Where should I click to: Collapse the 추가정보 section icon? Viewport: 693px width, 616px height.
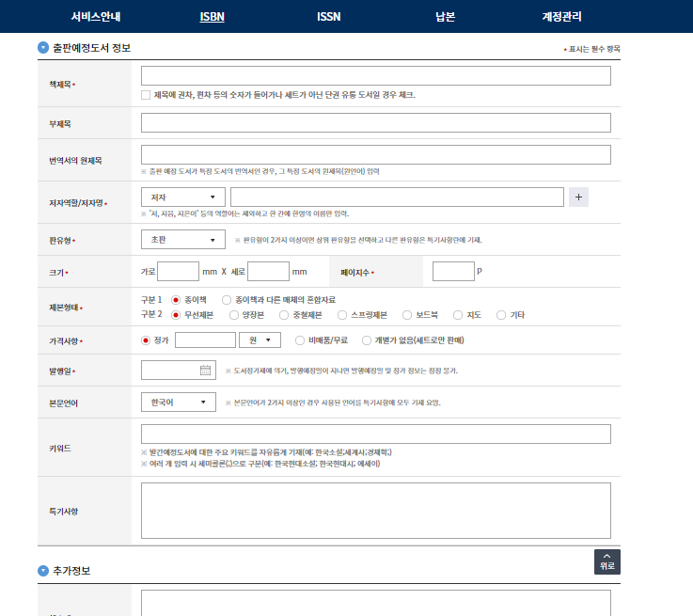43,571
